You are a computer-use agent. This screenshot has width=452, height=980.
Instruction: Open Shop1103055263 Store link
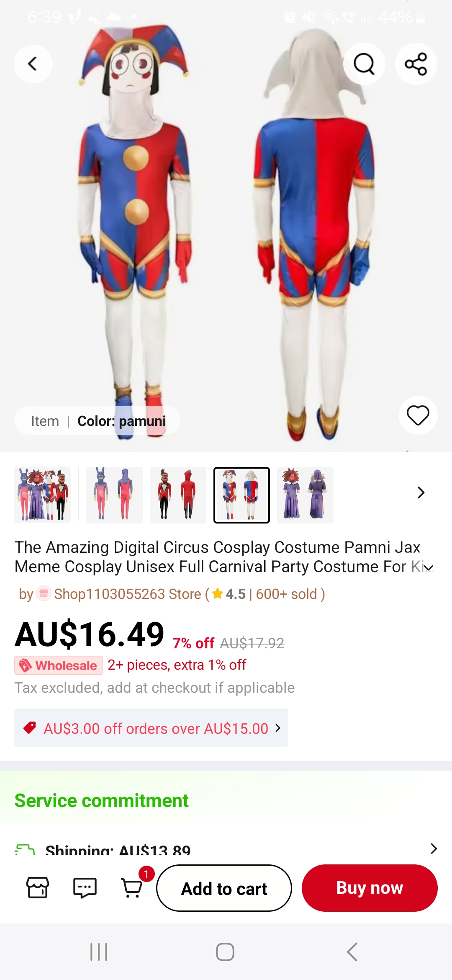[x=128, y=594]
